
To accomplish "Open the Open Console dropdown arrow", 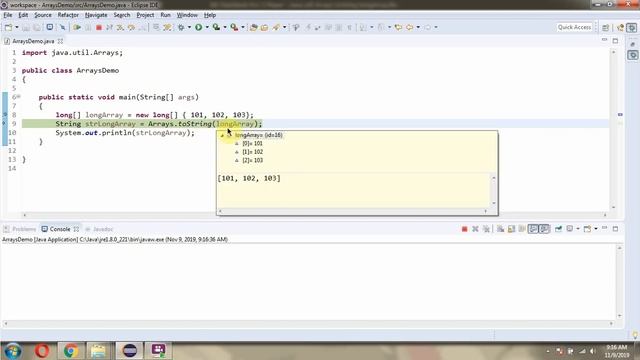I will pos(596,229).
